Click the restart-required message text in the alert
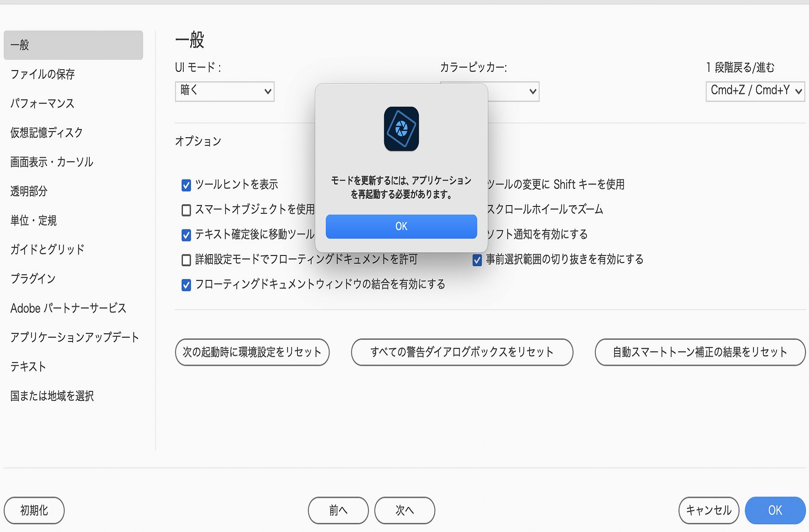 pos(401,187)
